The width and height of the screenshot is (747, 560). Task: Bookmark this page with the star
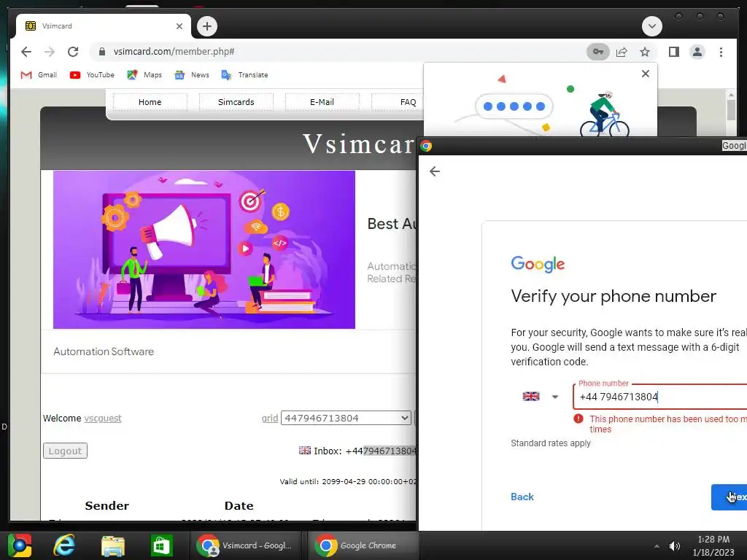(x=645, y=52)
